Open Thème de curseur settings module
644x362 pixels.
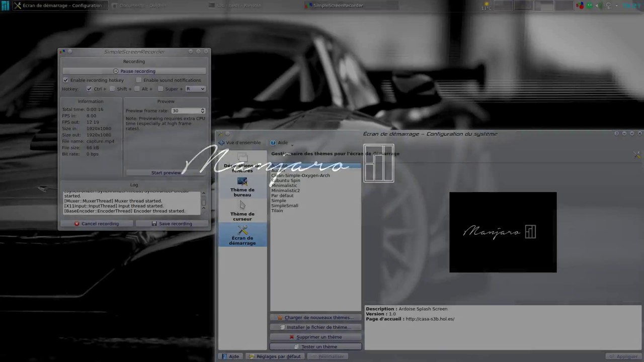pos(242,211)
